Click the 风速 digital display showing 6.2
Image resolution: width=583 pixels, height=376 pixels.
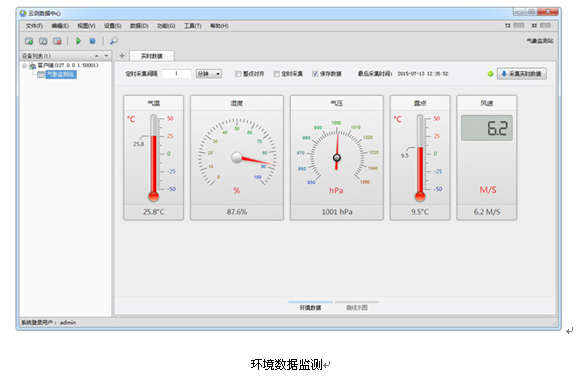487,128
